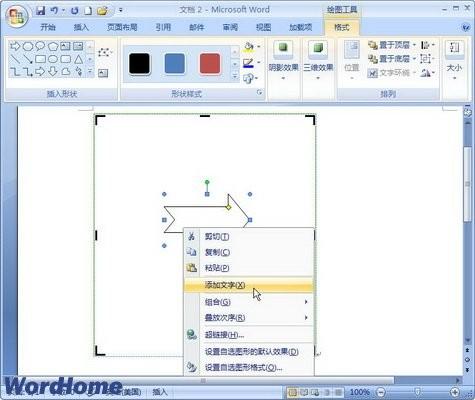
Task: Click the Open folder icon in Quick Access toolbar
Action: coord(102,11)
